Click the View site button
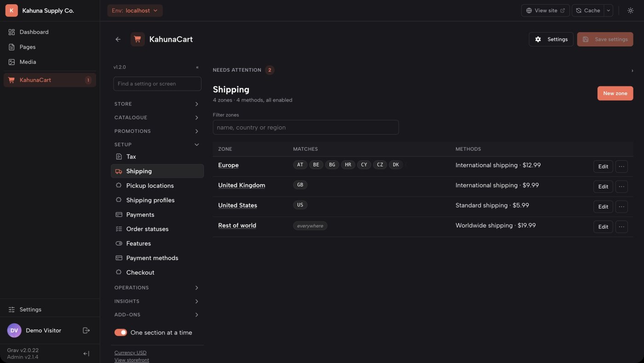Screen dimensions: 644x363 click(546, 11)
